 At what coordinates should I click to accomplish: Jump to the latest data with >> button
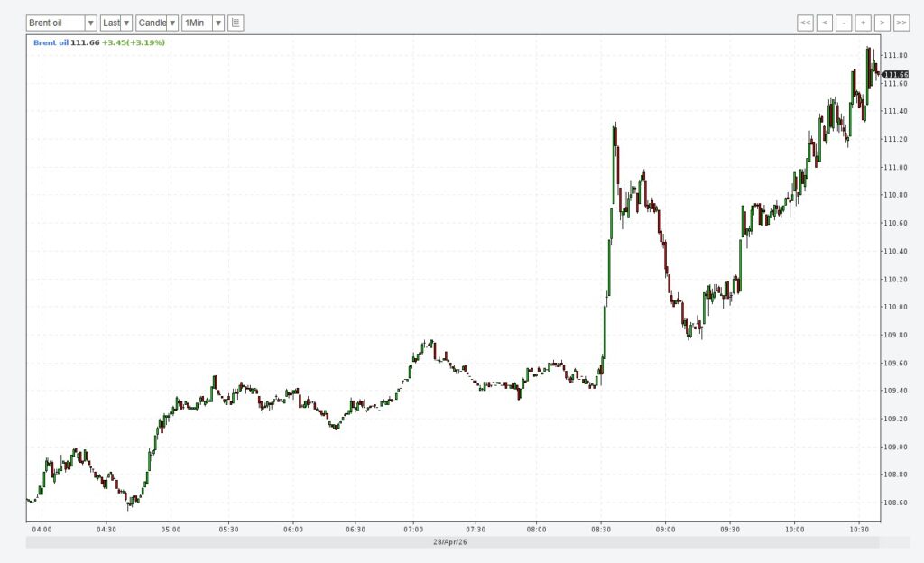(x=901, y=23)
